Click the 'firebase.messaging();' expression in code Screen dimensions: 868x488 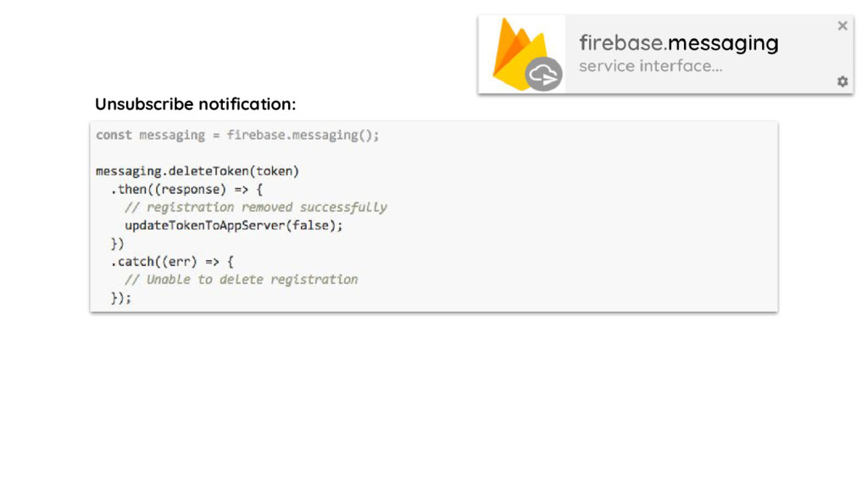(303, 135)
